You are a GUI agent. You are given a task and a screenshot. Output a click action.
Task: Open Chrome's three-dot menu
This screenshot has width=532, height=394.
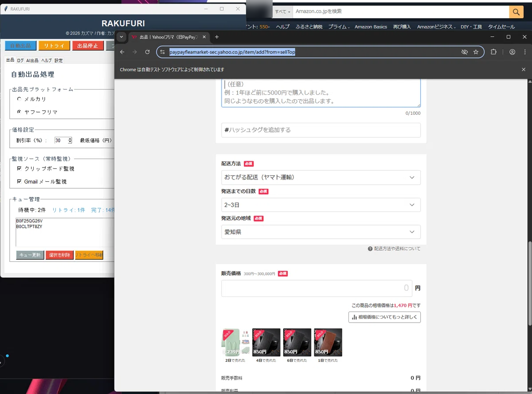pyautogui.click(x=524, y=52)
